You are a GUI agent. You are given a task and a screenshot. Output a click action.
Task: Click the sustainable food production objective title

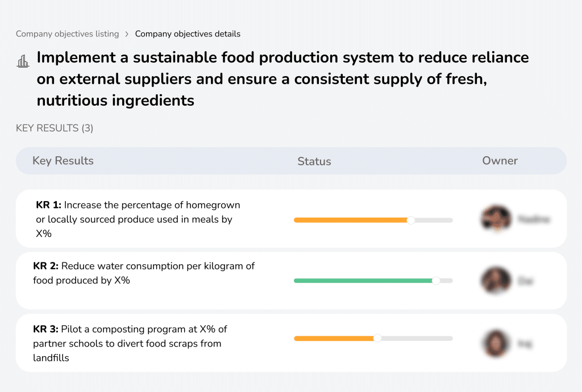click(x=282, y=78)
